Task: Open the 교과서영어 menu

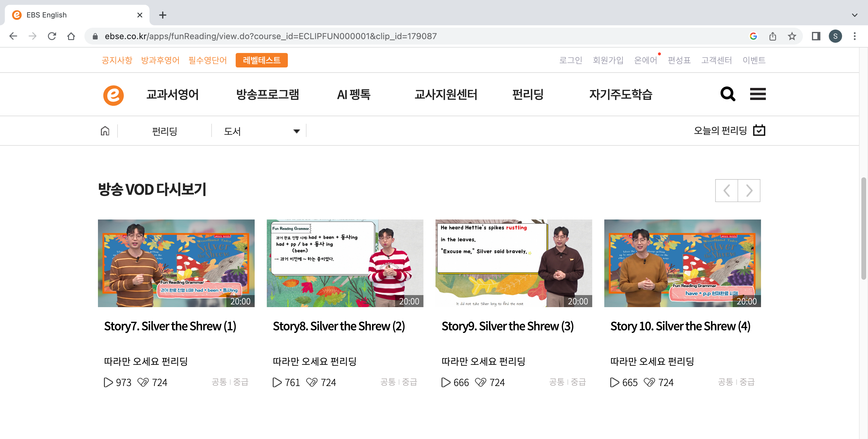Action: point(172,95)
